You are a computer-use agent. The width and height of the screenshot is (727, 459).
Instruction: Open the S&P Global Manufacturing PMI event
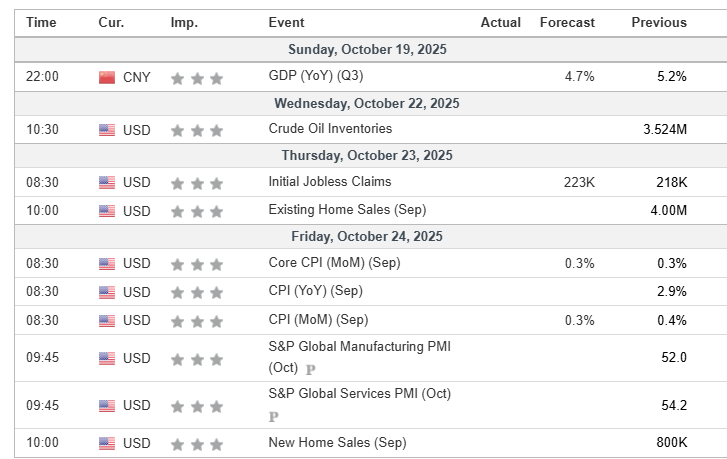coord(359,346)
